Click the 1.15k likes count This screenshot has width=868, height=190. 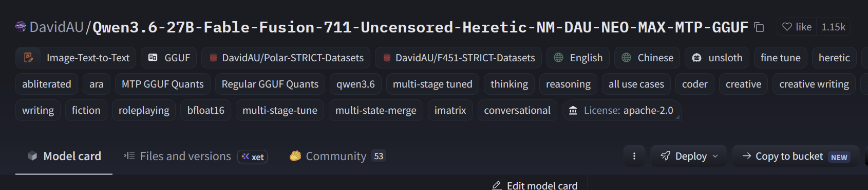click(x=833, y=27)
